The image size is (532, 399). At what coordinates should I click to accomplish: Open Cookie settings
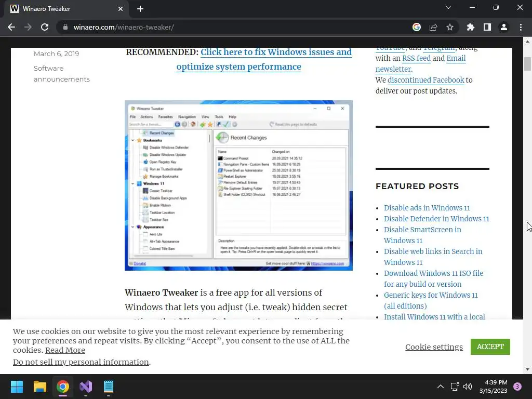coord(434,347)
